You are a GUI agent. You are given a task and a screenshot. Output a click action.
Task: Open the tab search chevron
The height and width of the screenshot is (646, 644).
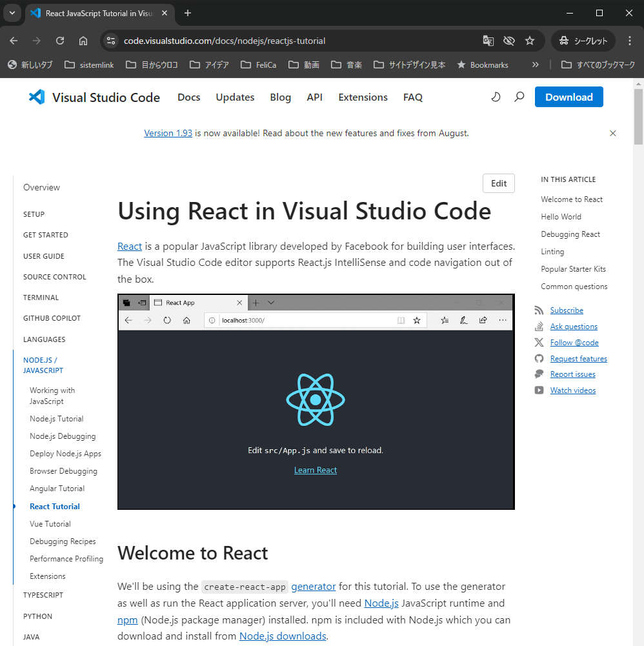coord(12,13)
